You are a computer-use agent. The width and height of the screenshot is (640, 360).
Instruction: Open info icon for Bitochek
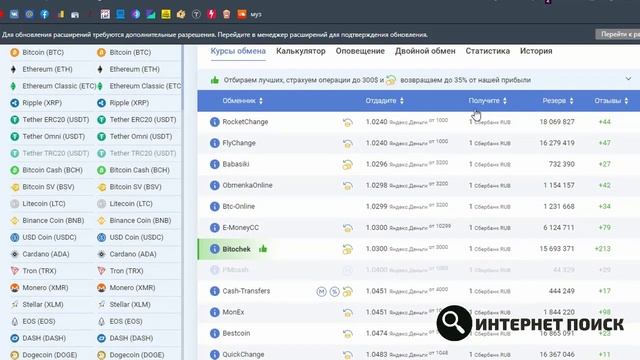coord(215,249)
